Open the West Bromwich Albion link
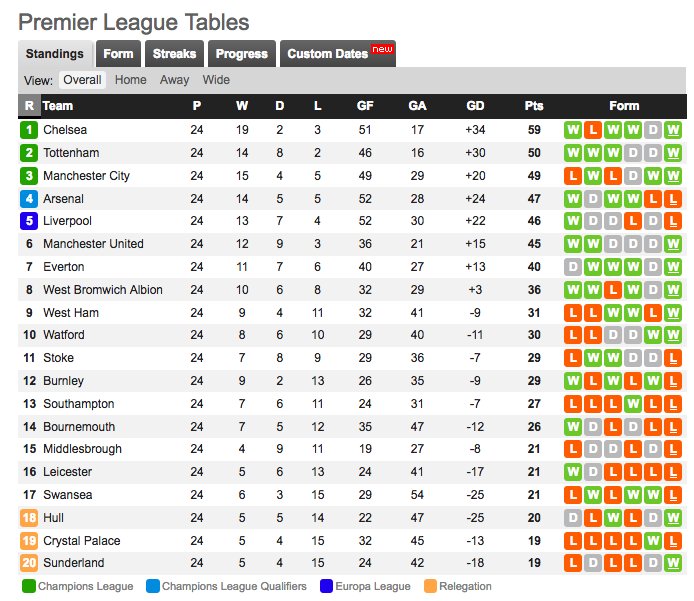Screen dimensions: 694x601 tap(102, 290)
